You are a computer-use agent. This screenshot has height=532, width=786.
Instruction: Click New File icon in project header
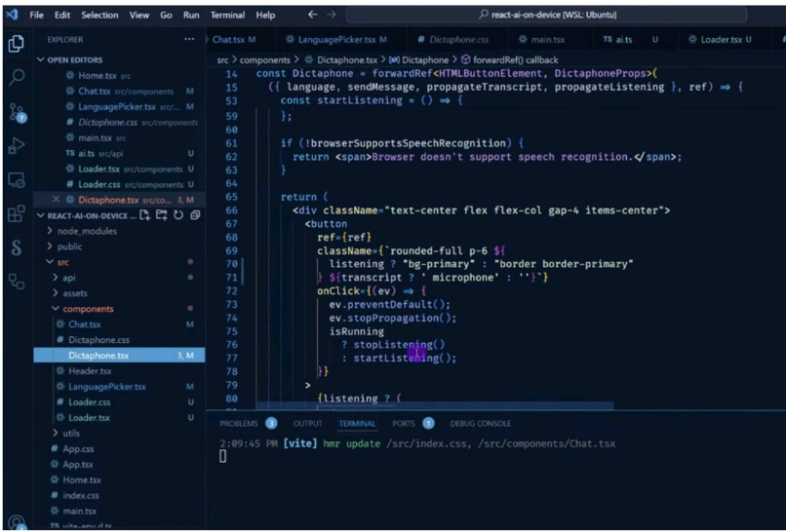pos(145,215)
